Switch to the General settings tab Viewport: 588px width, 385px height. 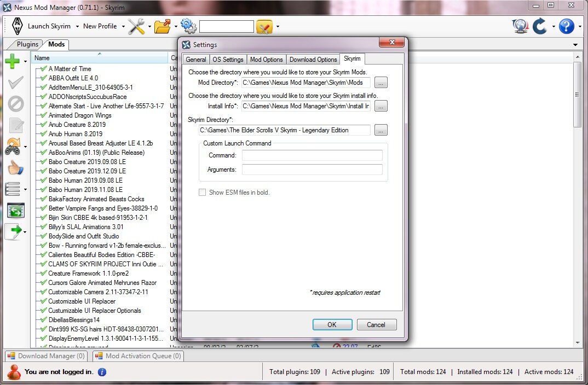click(x=196, y=60)
